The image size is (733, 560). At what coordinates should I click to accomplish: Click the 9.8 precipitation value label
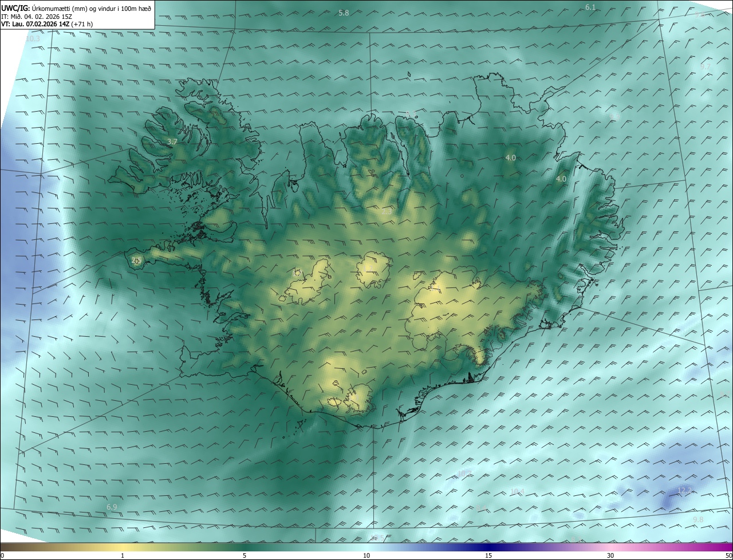698,519
